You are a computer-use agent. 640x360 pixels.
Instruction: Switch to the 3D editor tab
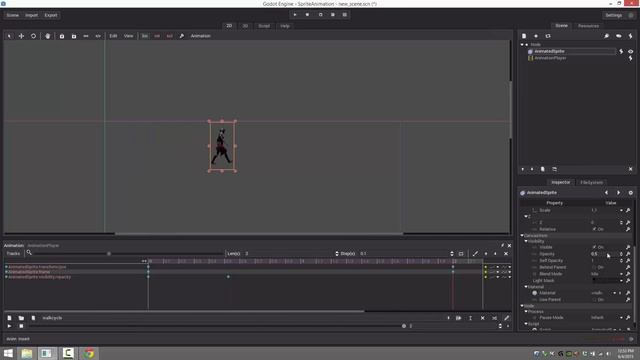[245, 26]
